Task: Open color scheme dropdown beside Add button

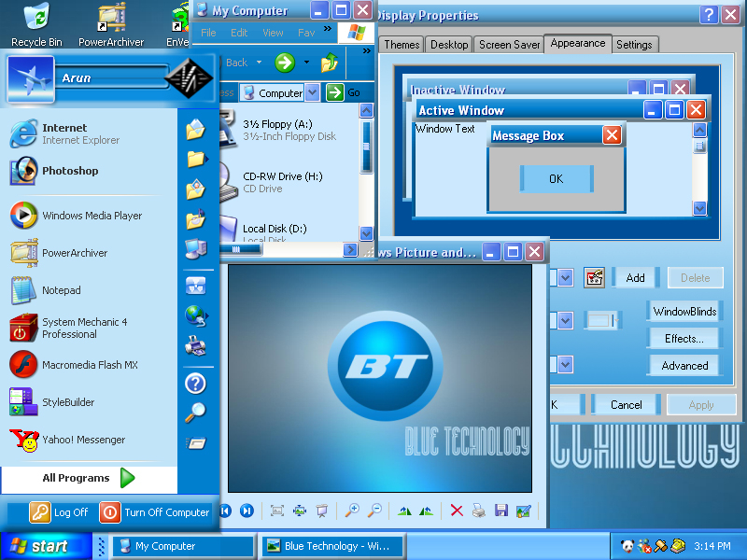Action: click(565, 277)
